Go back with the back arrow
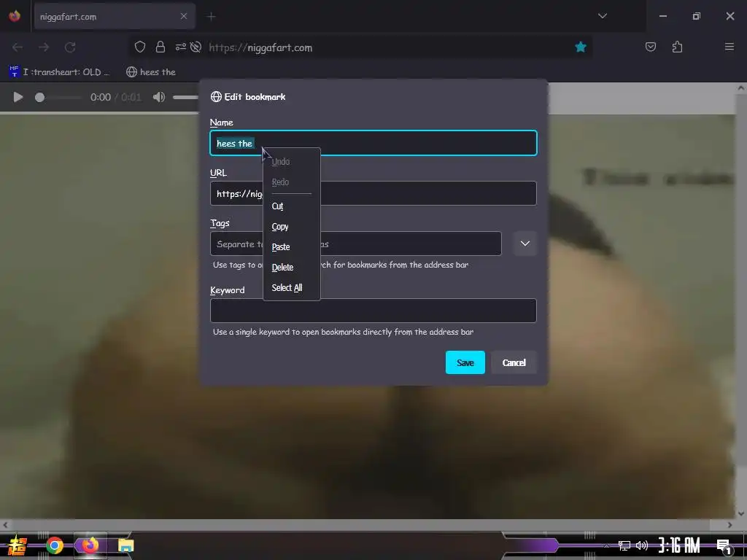 [18, 47]
